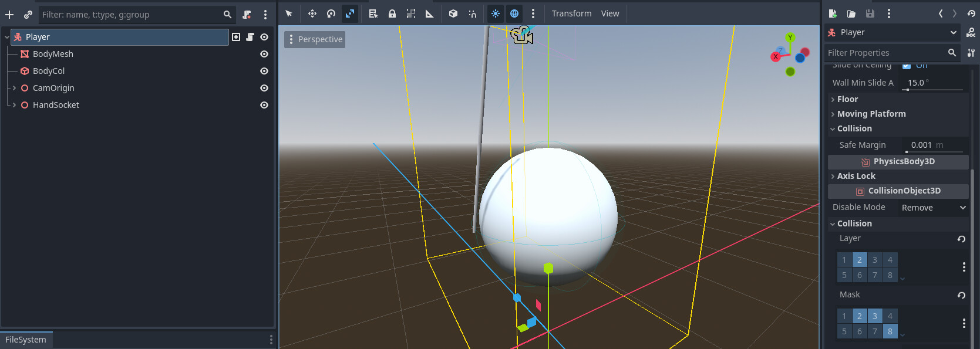Open Player's attached script icon

click(250, 37)
